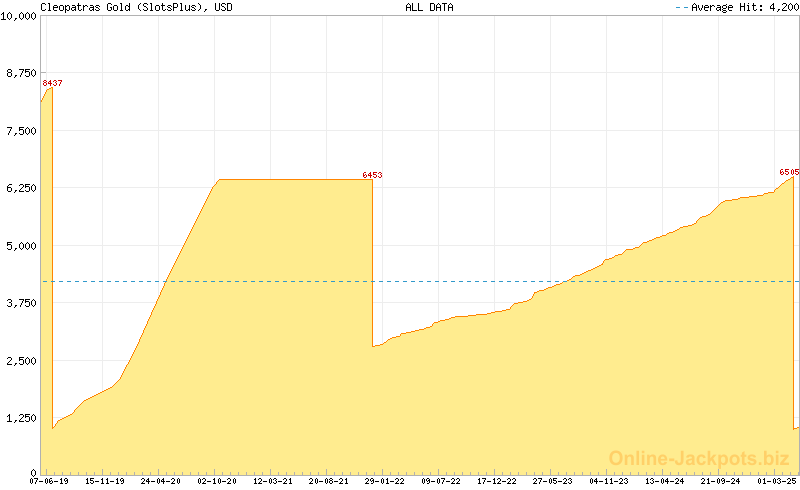The height and width of the screenshot is (490, 800).
Task: Select the 01-03-25 date tick
Action: coord(777,481)
